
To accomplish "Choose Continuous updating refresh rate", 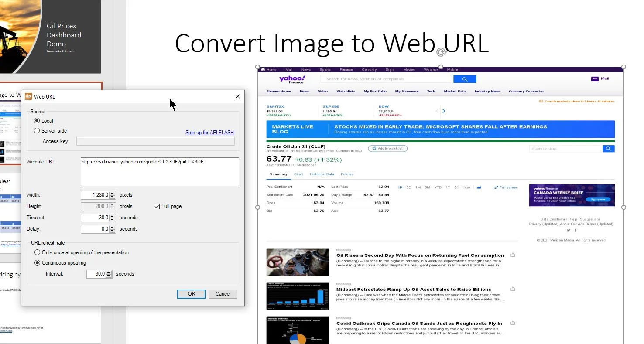I will [x=37, y=263].
